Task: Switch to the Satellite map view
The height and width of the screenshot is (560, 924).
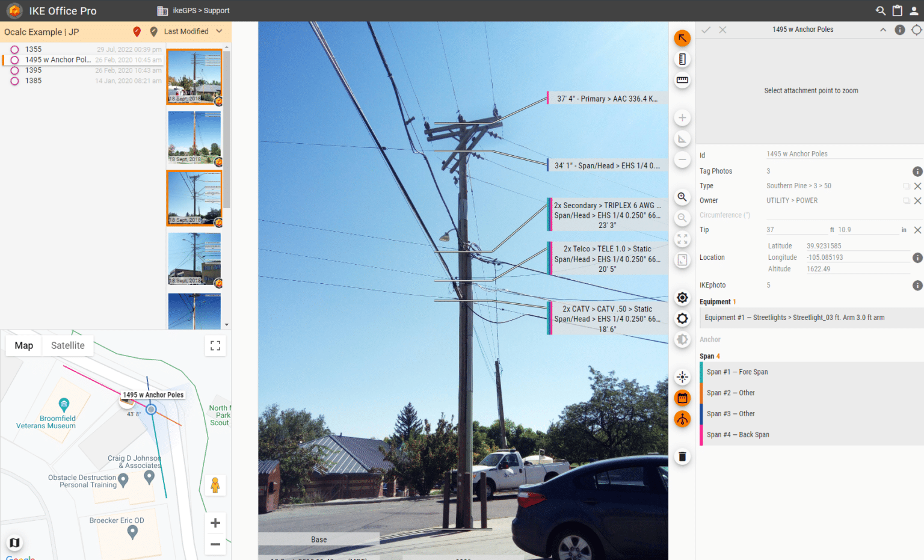Action: coord(67,345)
